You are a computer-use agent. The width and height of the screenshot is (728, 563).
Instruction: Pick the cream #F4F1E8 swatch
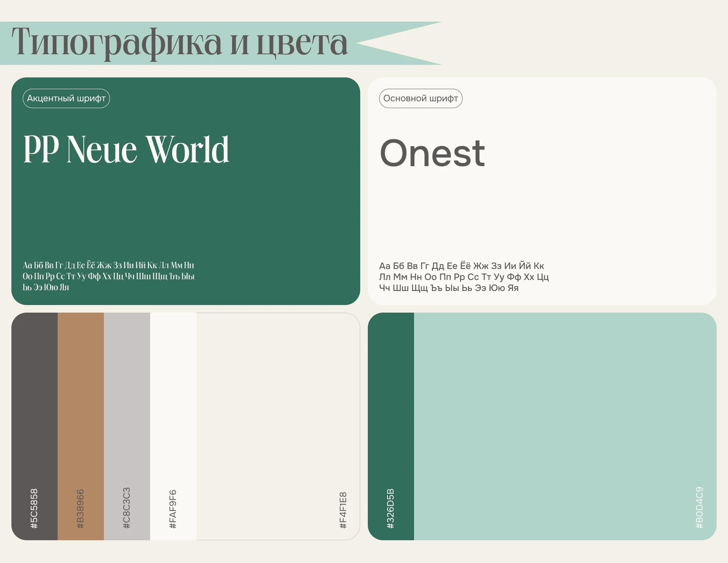click(278, 426)
